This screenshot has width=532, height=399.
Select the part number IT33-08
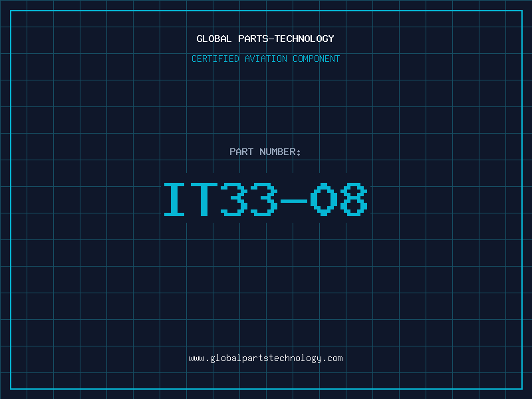(265, 199)
